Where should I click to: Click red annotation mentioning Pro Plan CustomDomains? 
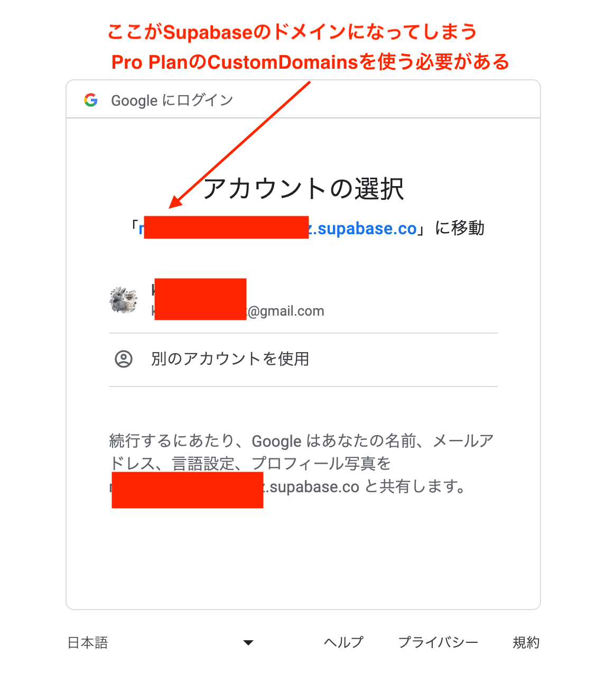pos(310,62)
